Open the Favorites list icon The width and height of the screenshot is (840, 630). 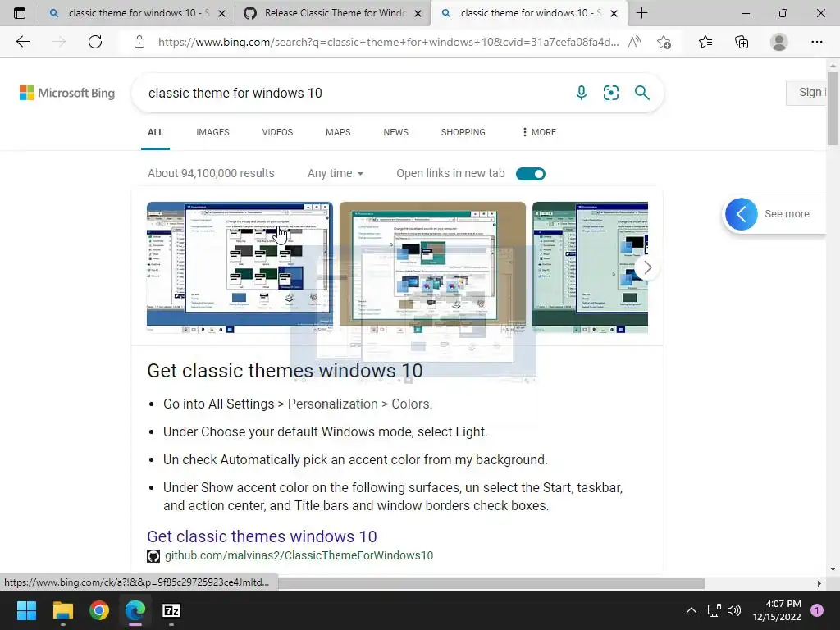click(705, 42)
